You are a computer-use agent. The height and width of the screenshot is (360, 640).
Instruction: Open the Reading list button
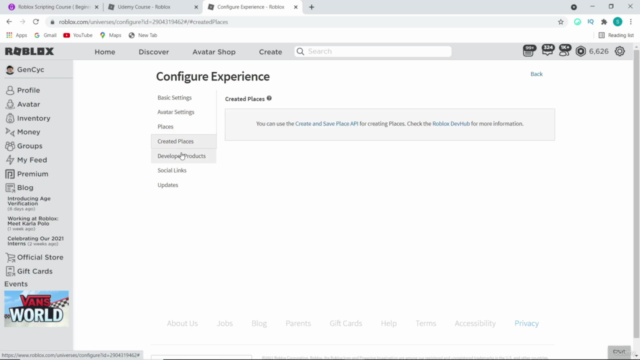pyautogui.click(x=616, y=36)
